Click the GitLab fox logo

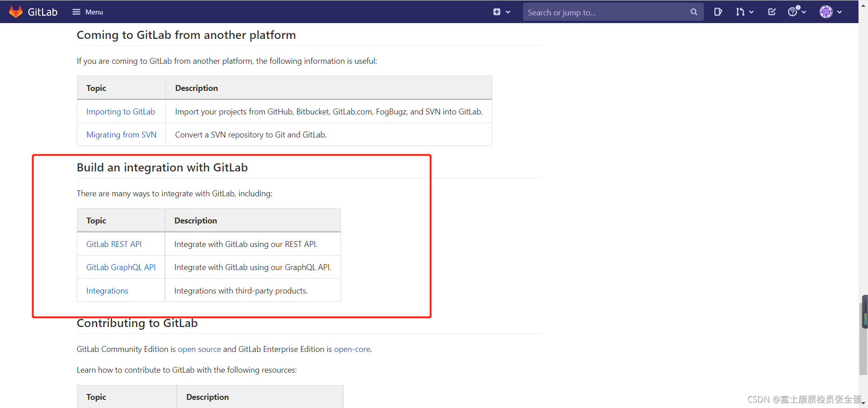(x=16, y=12)
